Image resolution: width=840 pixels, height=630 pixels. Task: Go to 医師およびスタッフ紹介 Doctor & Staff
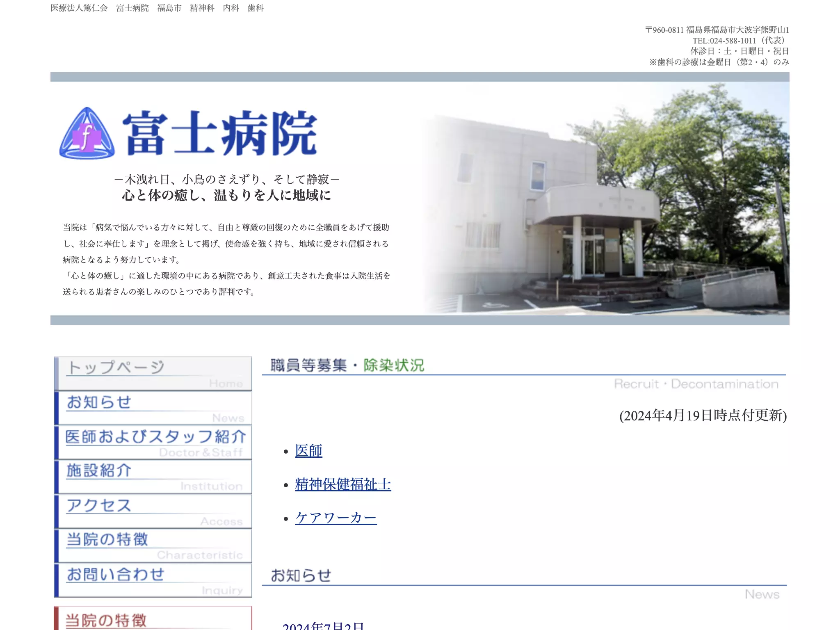click(x=153, y=443)
